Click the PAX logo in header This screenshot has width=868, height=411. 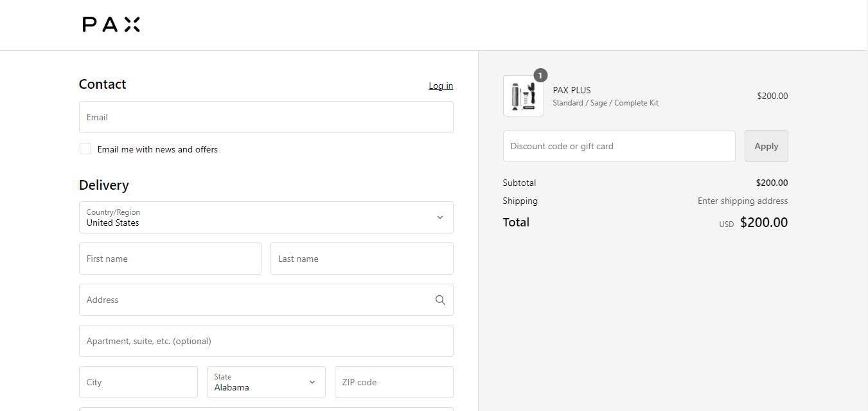tap(111, 24)
